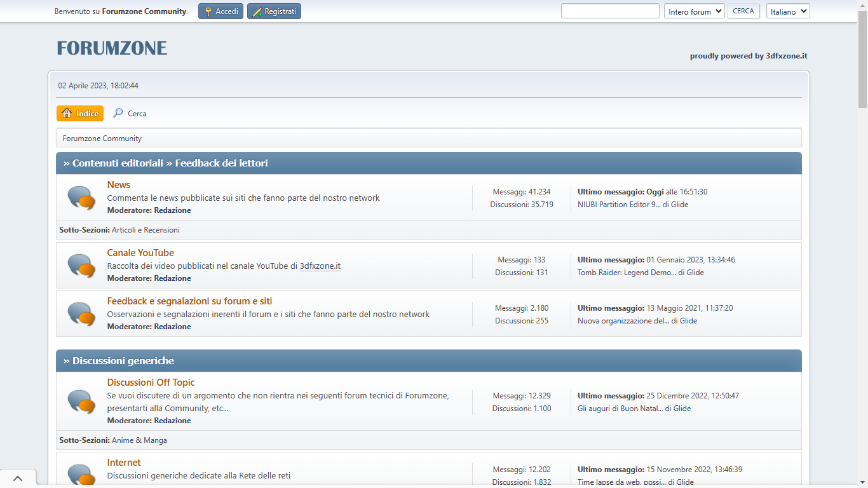Click Glide author in News last message

coord(679,205)
